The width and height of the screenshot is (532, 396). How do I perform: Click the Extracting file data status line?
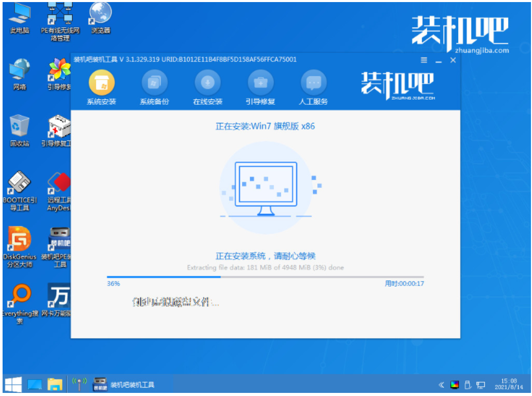click(x=265, y=267)
